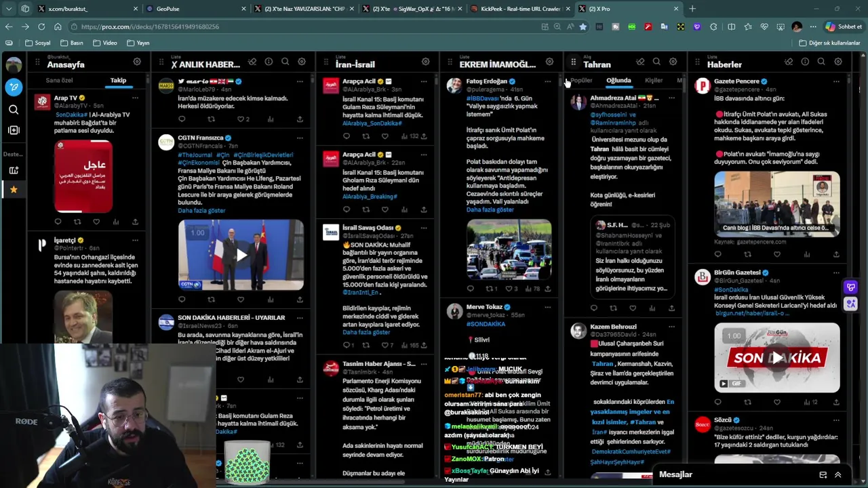
Task: Open more options on İsrail Savaş Odası post
Action: click(424, 228)
